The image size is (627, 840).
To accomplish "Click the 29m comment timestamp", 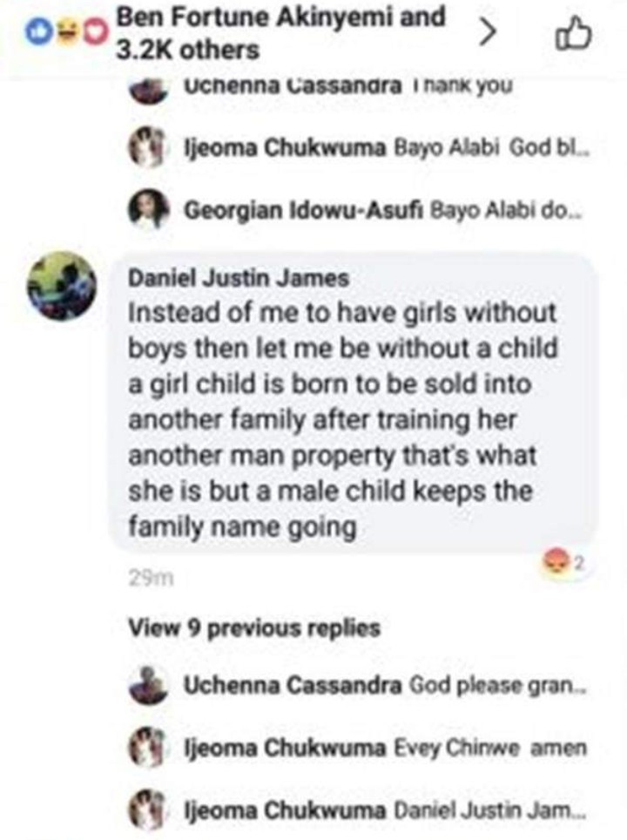I will pyautogui.click(x=152, y=579).
